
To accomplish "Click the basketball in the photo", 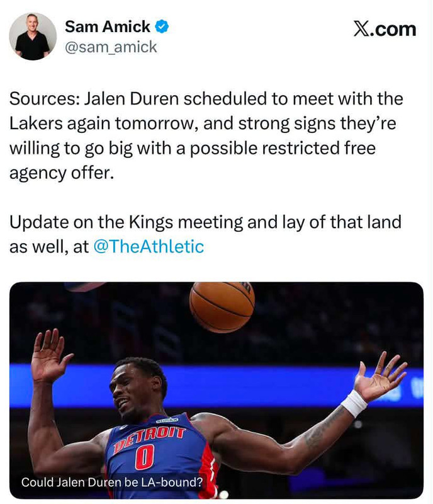I will tap(222, 306).
